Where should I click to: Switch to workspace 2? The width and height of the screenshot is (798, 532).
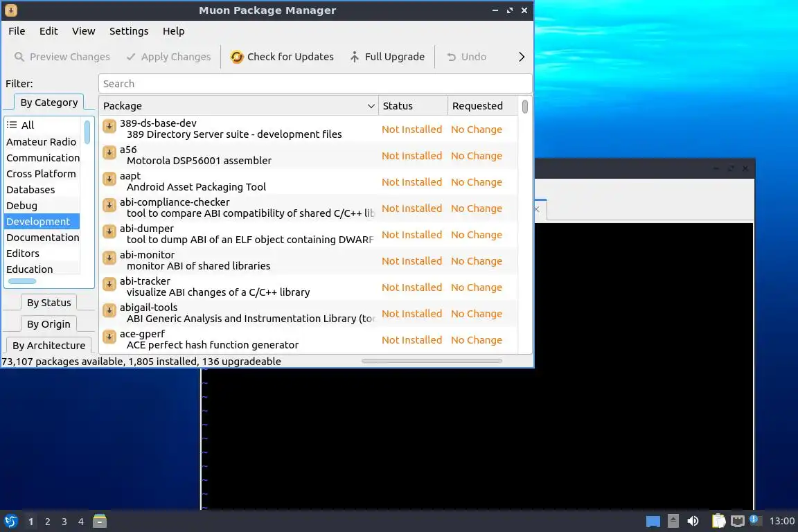click(x=47, y=522)
